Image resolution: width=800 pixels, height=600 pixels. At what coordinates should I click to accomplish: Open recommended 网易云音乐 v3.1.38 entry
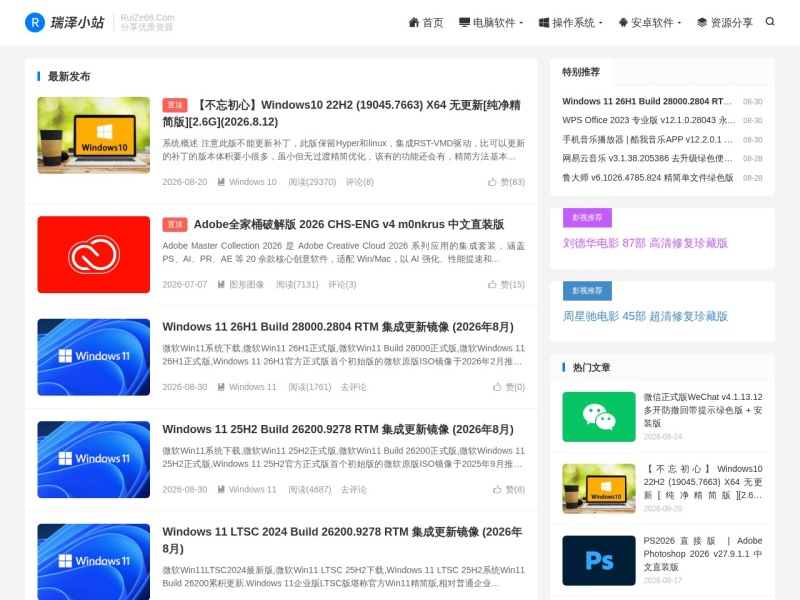coord(647,159)
